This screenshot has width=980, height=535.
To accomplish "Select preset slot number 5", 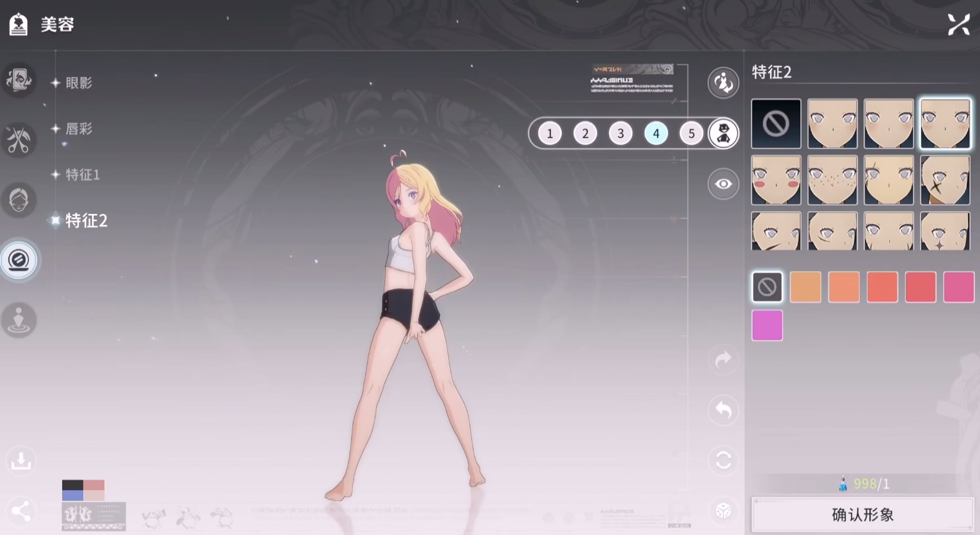I will [691, 134].
